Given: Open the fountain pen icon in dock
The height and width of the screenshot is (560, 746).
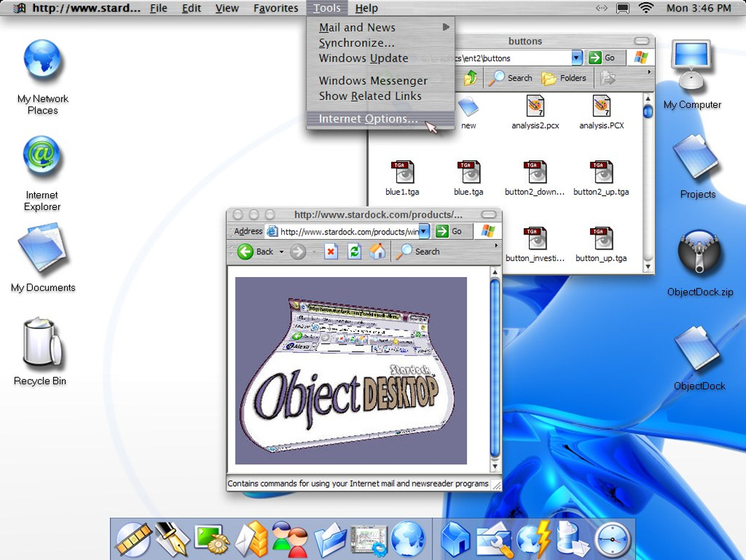Looking at the screenshot, I should pyautogui.click(x=169, y=540).
